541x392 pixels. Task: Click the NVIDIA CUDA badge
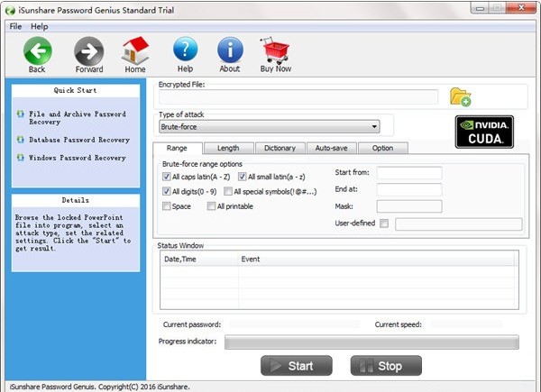484,132
